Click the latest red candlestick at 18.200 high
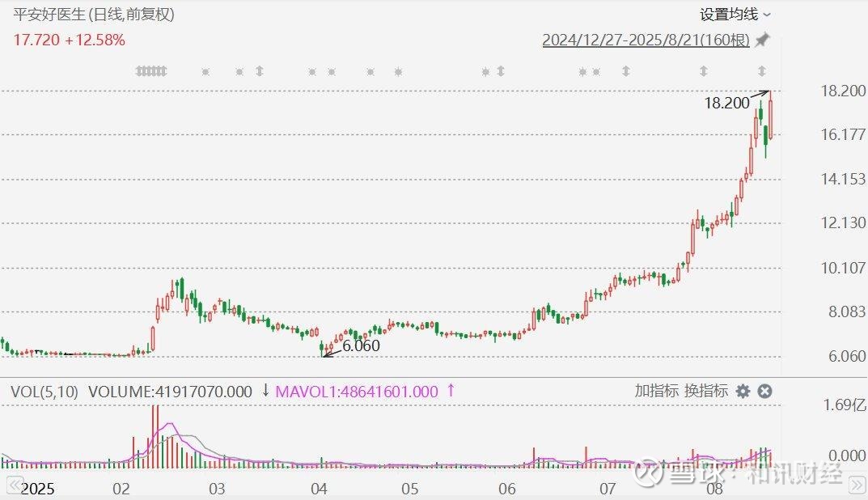The width and height of the screenshot is (868, 500). [771, 115]
